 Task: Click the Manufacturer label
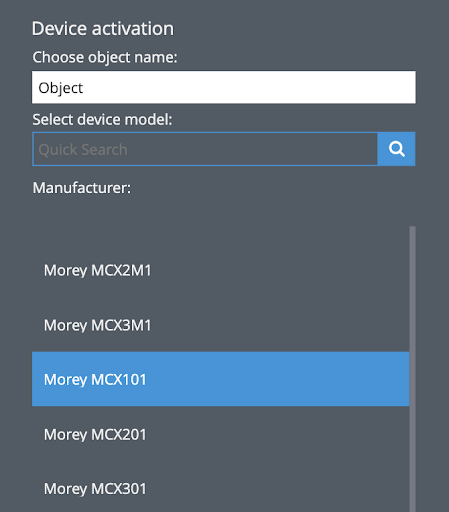click(x=82, y=188)
